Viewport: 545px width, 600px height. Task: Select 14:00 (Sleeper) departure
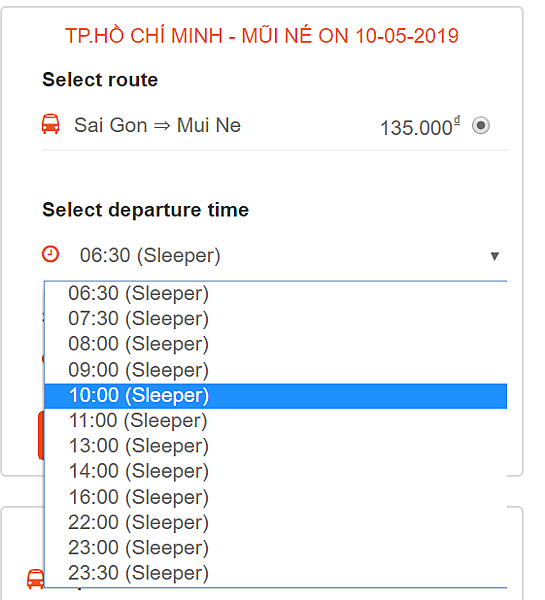tap(276, 471)
